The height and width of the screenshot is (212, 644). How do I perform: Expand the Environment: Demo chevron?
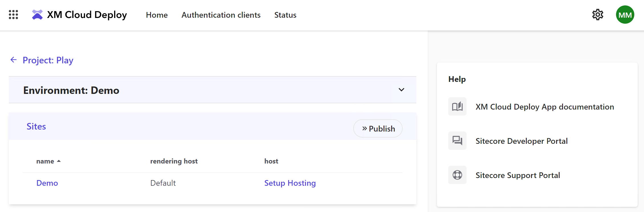click(401, 90)
